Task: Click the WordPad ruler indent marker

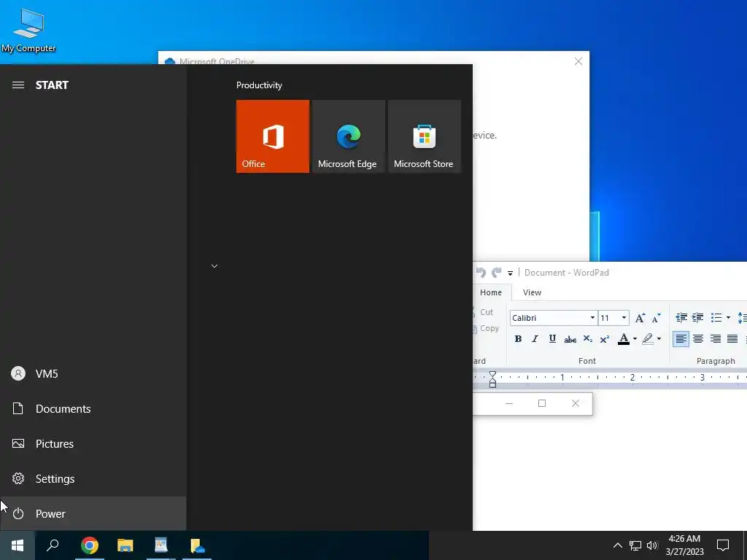Action: coord(492,379)
